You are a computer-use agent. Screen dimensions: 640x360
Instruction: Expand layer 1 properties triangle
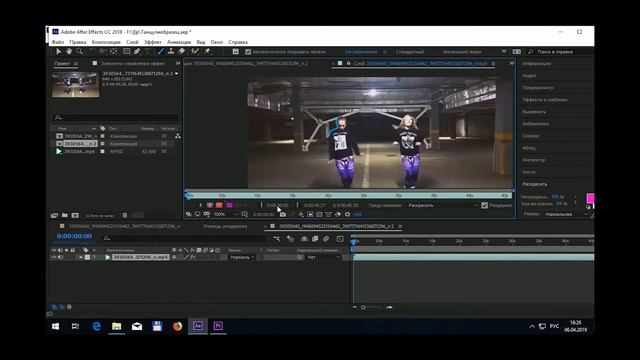click(x=81, y=258)
